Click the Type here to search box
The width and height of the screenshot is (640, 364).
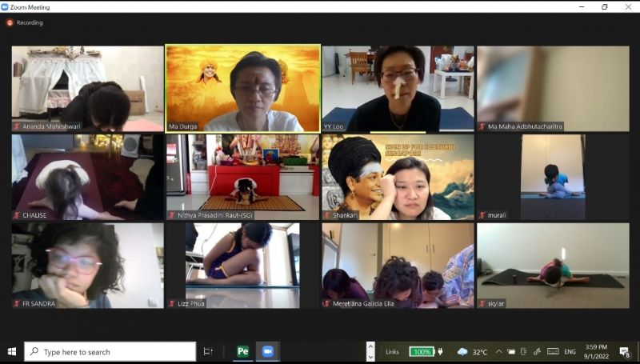pos(110,352)
